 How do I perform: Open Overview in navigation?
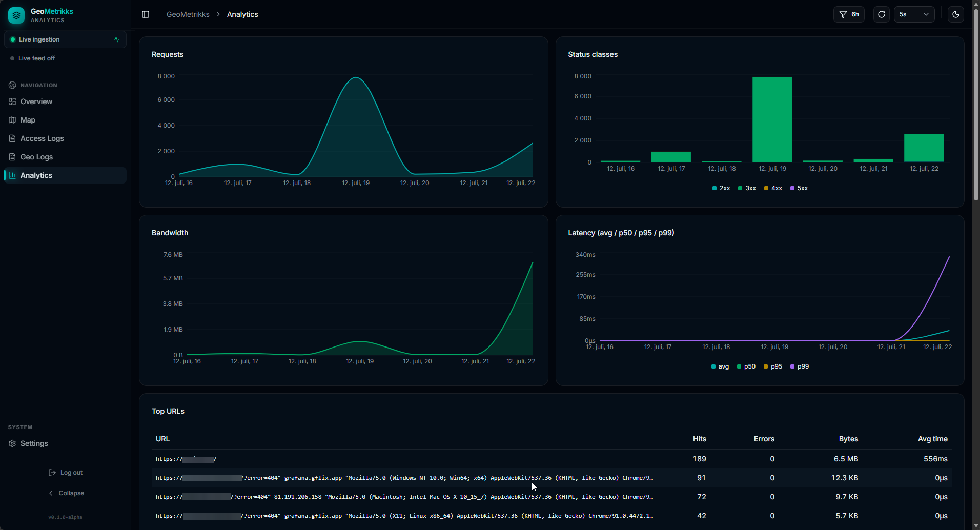pos(65,101)
